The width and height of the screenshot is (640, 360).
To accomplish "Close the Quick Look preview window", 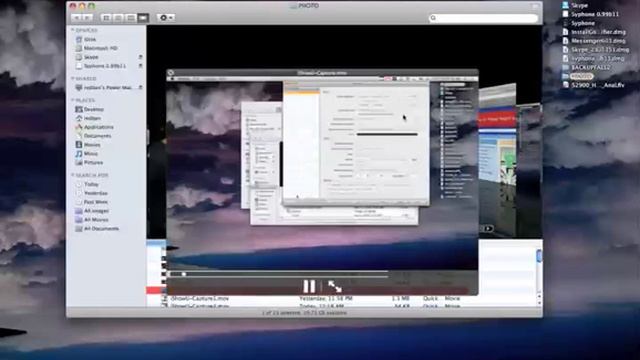I will tap(171, 73).
